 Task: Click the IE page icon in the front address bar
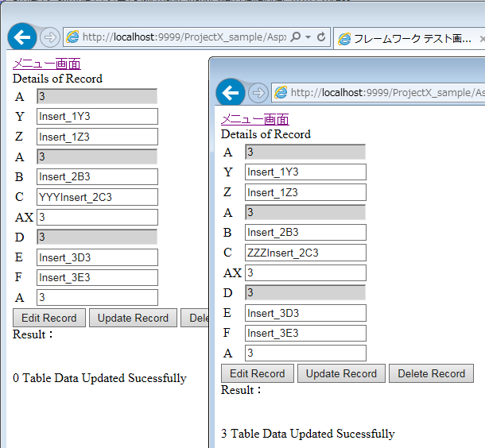[281, 93]
